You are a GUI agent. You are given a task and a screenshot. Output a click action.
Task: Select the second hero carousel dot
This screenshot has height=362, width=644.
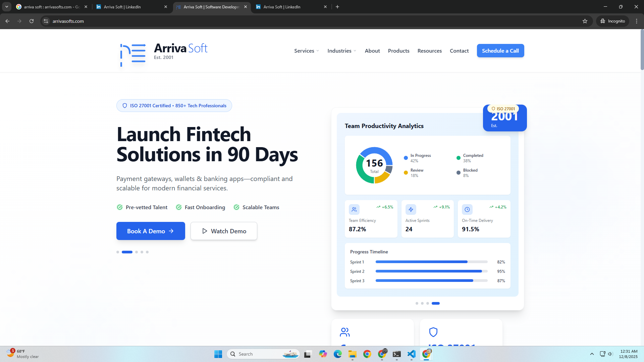127,252
